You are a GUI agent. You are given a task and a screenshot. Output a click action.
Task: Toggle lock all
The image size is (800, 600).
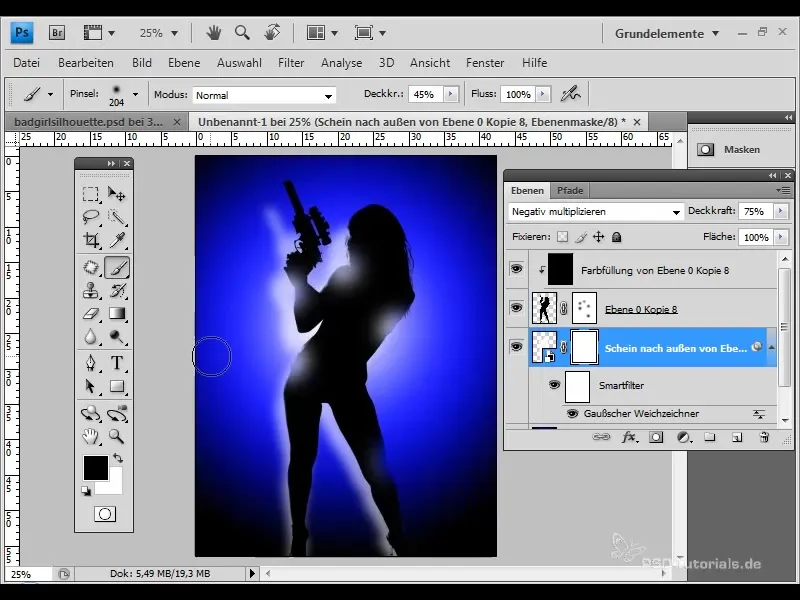(616, 237)
